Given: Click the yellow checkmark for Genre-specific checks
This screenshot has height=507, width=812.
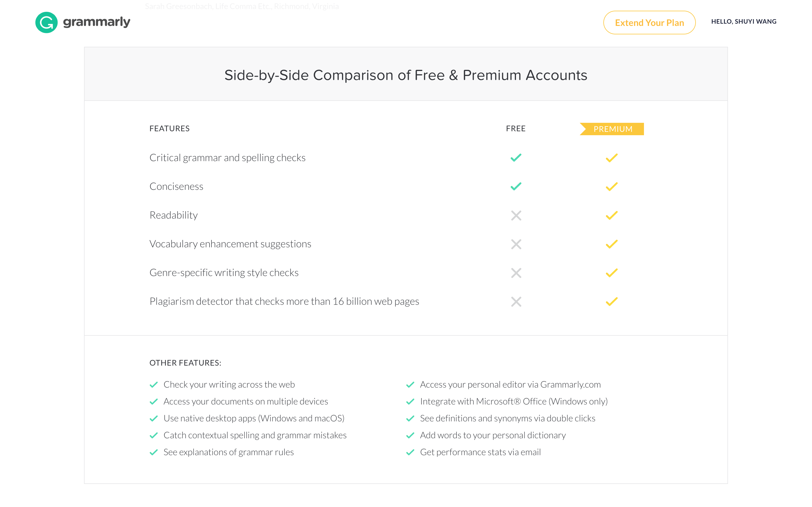Looking at the screenshot, I should (x=612, y=272).
